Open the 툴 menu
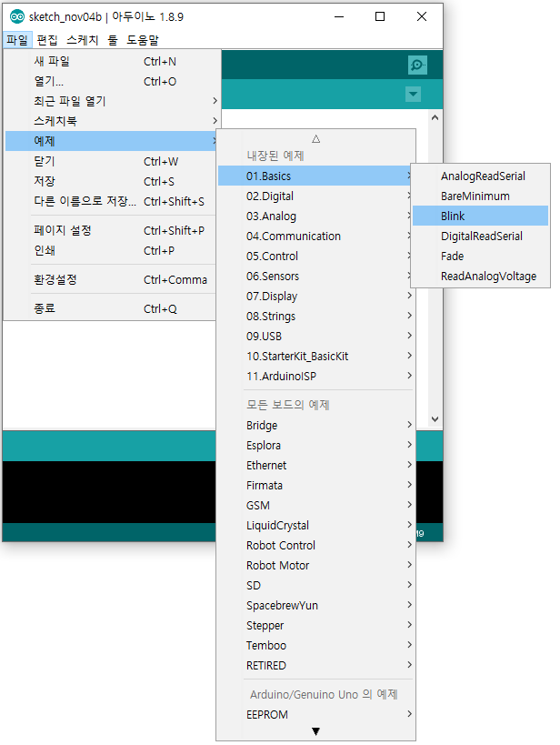The width and height of the screenshot is (560, 745). (113, 40)
